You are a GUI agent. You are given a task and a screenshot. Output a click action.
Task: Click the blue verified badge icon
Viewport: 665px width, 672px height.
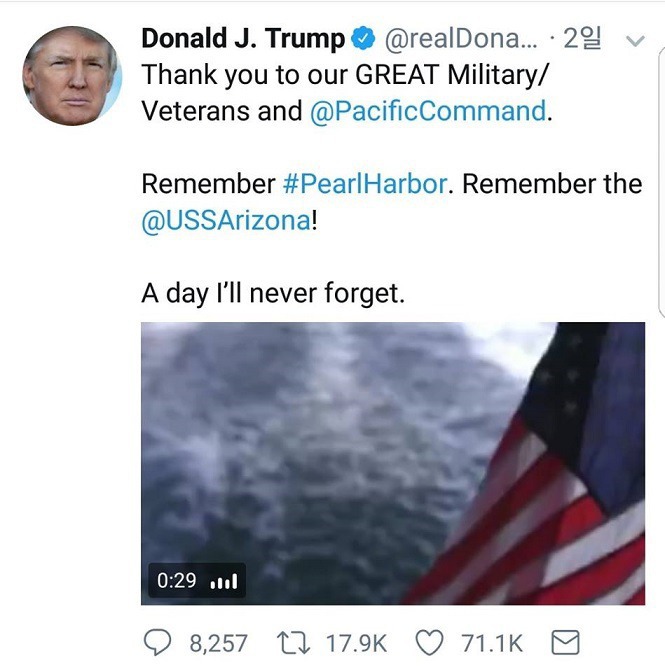tap(363, 39)
